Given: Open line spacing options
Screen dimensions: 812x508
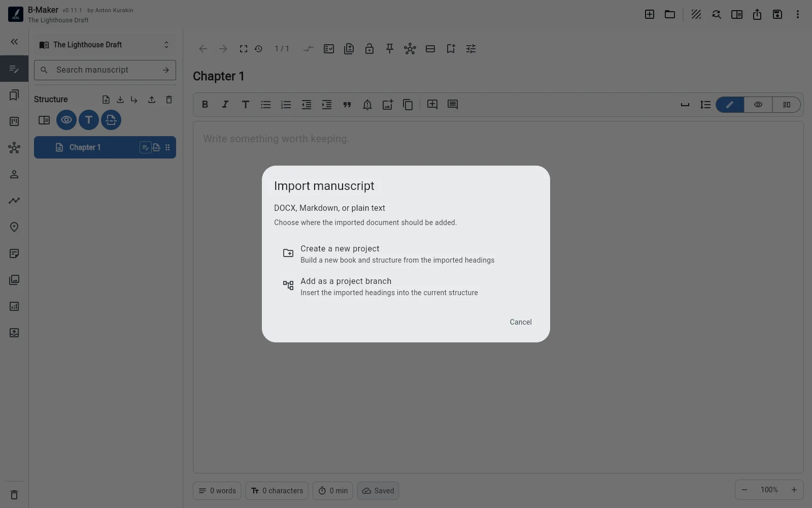Looking at the screenshot, I should [x=705, y=105].
